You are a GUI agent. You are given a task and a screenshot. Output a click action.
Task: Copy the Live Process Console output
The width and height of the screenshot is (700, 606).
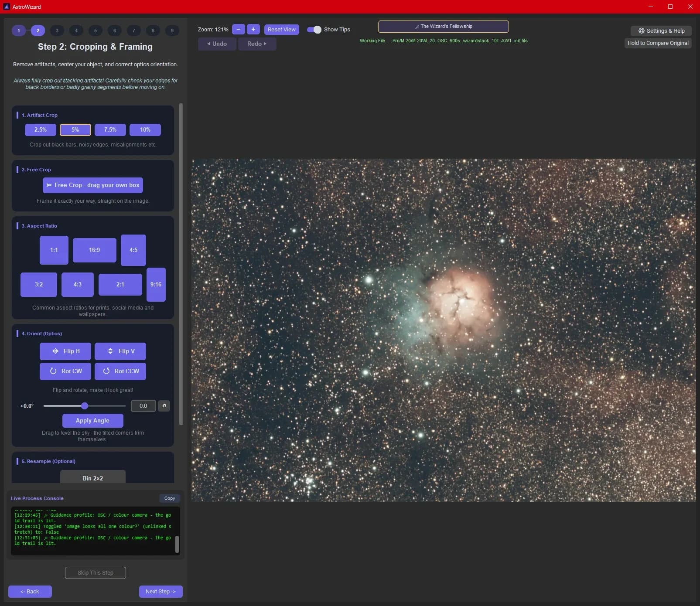point(170,498)
